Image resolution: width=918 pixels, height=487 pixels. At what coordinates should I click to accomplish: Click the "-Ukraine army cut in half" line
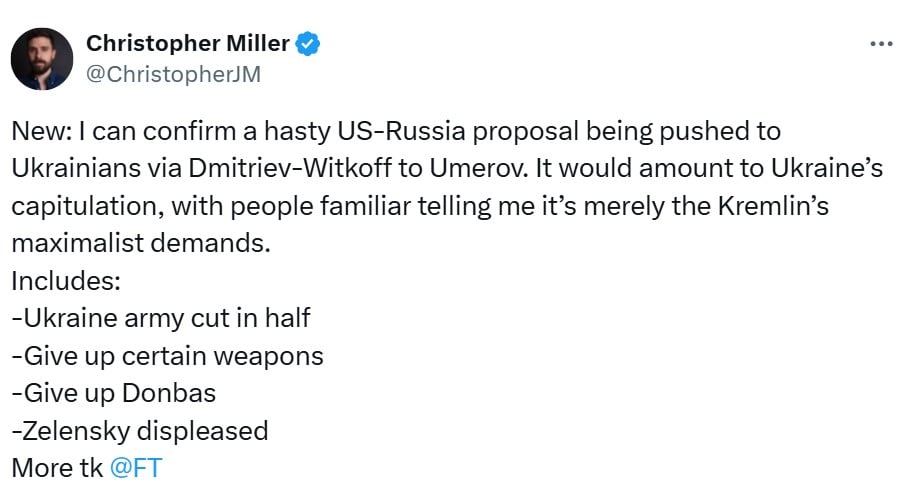click(x=161, y=318)
